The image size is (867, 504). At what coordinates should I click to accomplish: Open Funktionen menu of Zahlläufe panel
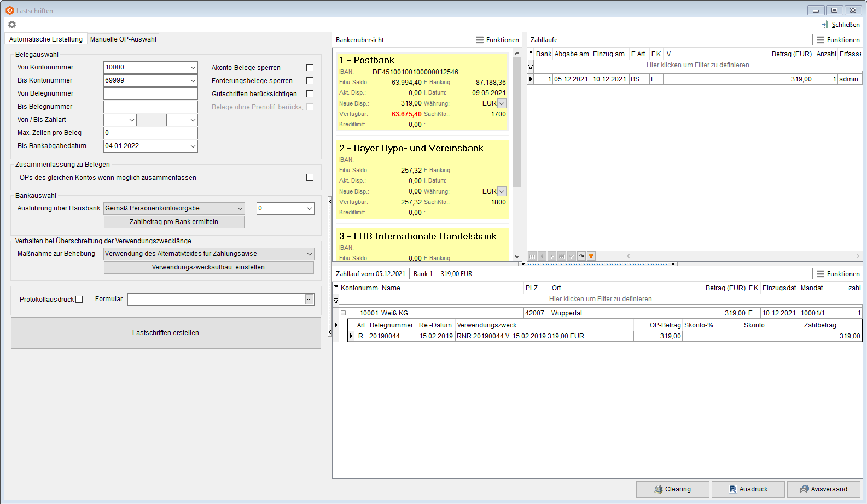tap(838, 40)
